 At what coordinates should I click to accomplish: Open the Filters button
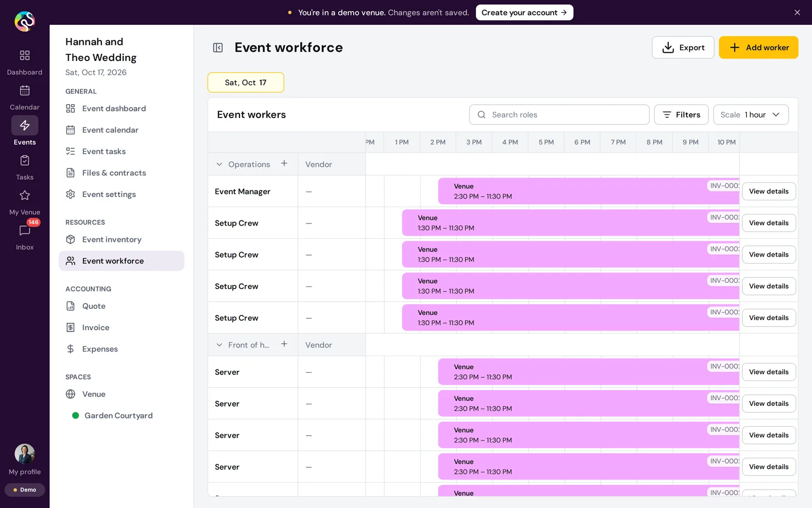682,115
